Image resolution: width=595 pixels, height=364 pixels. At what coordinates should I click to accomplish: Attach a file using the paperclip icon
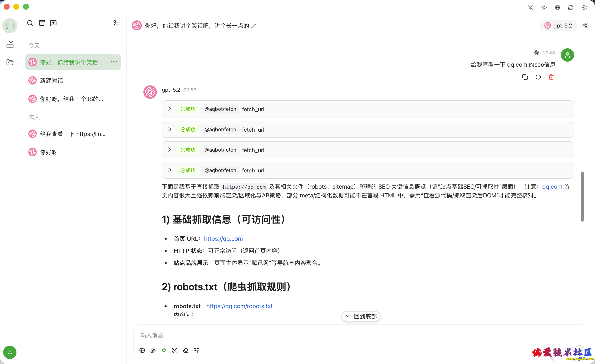pyautogui.click(x=153, y=350)
